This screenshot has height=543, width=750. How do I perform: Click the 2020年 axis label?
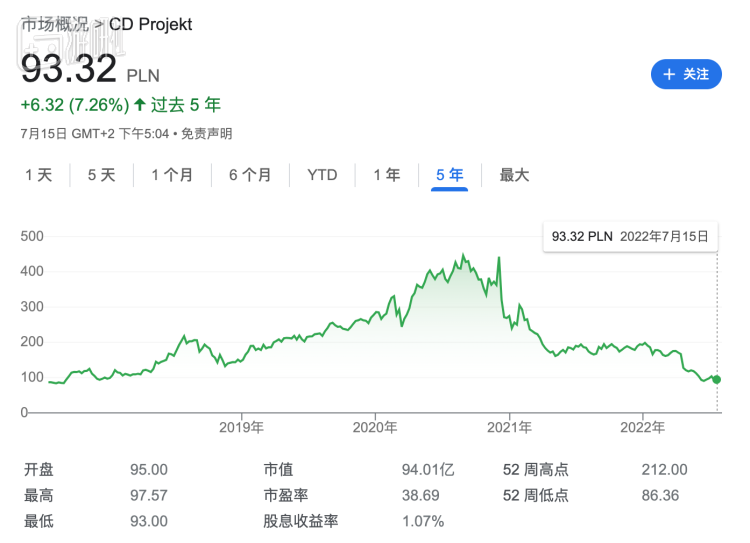[x=375, y=427]
